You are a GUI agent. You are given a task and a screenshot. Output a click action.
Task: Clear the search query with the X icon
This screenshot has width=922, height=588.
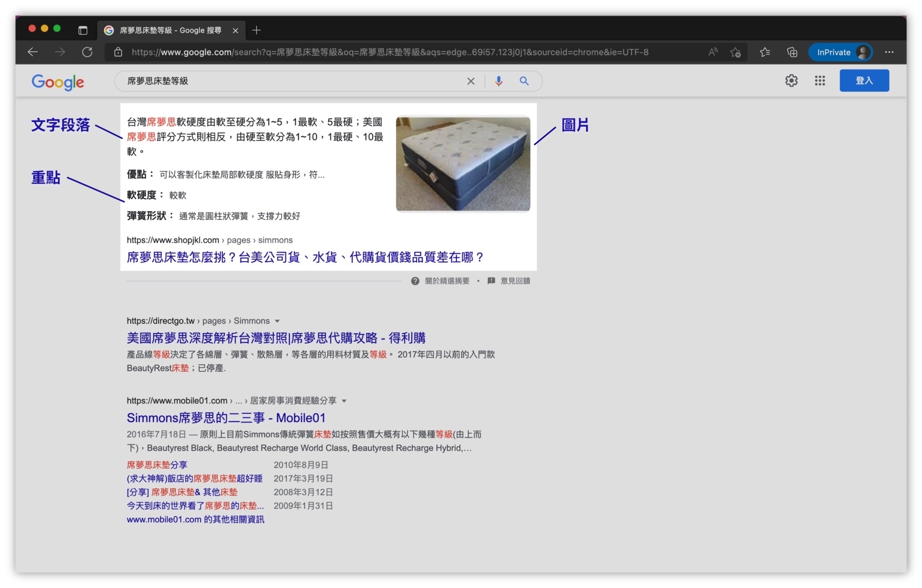(471, 81)
